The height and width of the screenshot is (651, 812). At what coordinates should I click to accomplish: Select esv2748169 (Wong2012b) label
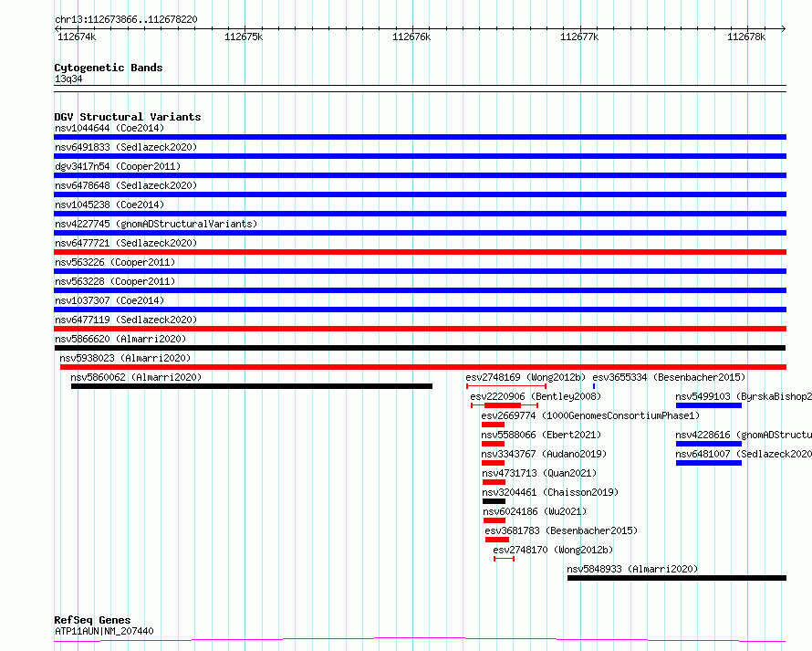(526, 377)
